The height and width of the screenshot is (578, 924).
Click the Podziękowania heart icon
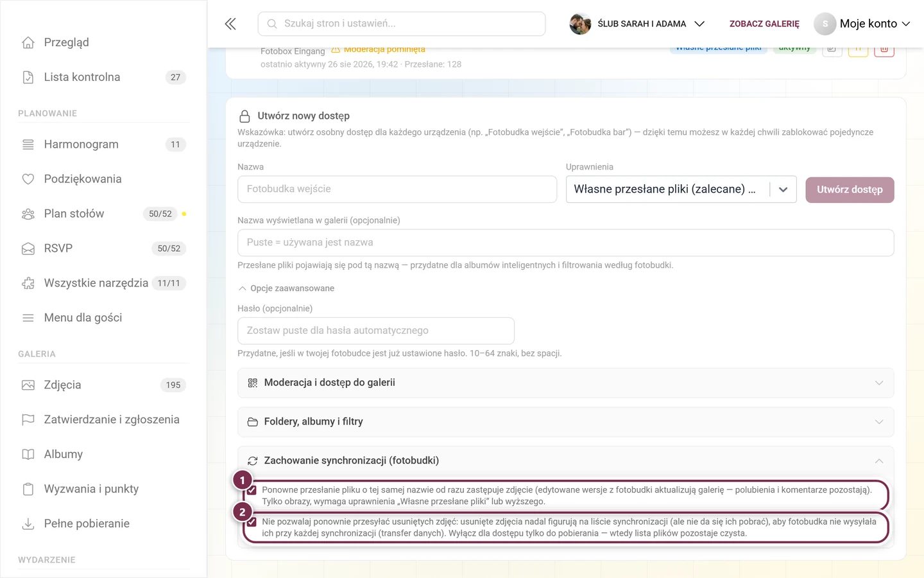[28, 179]
